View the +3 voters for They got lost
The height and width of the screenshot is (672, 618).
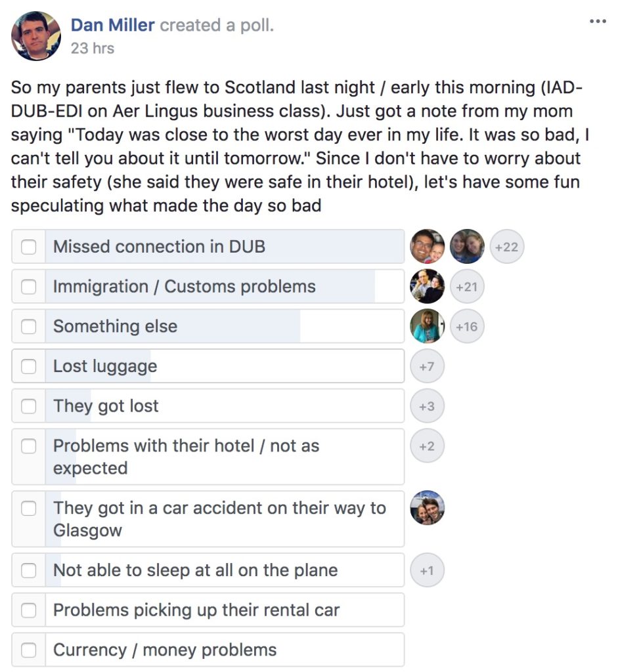pos(427,406)
